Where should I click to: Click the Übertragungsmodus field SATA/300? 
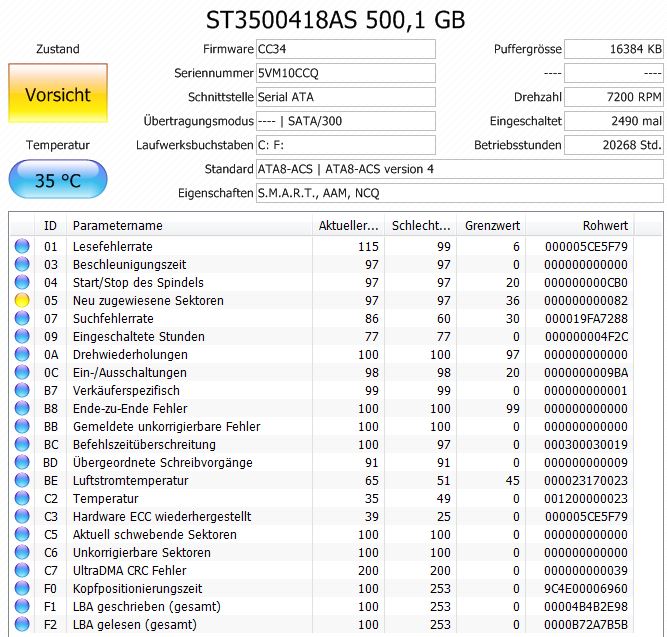click(x=345, y=121)
